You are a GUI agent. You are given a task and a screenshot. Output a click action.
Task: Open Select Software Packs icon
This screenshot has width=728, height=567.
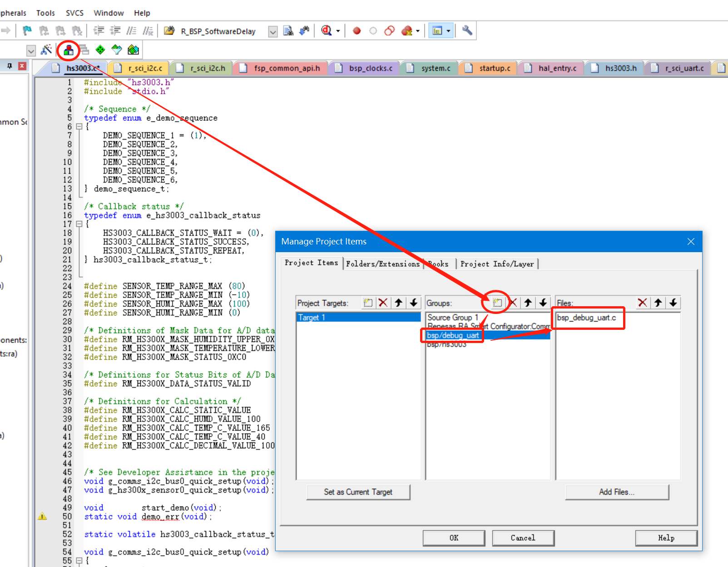pyautogui.click(x=117, y=50)
